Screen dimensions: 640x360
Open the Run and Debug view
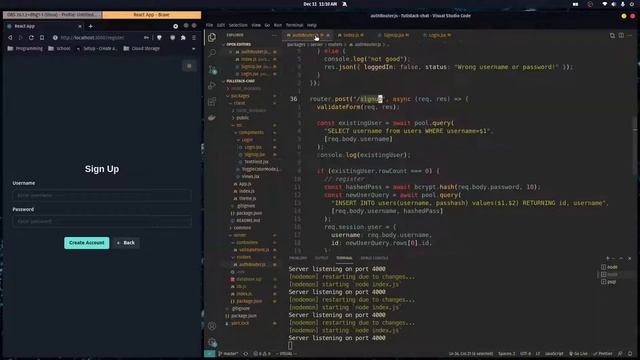click(x=212, y=85)
